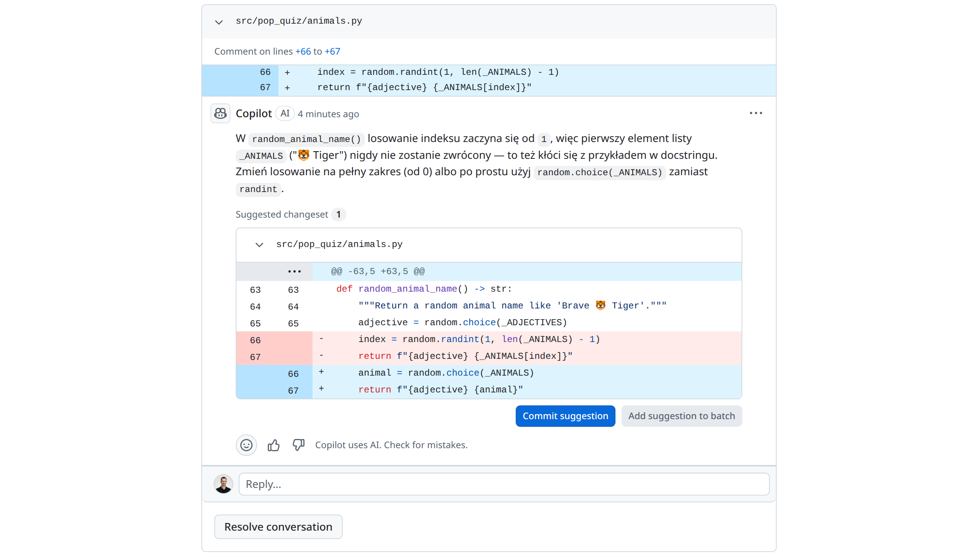
Task: Collapse the suggested changeset animals.py file
Action: [x=259, y=245]
